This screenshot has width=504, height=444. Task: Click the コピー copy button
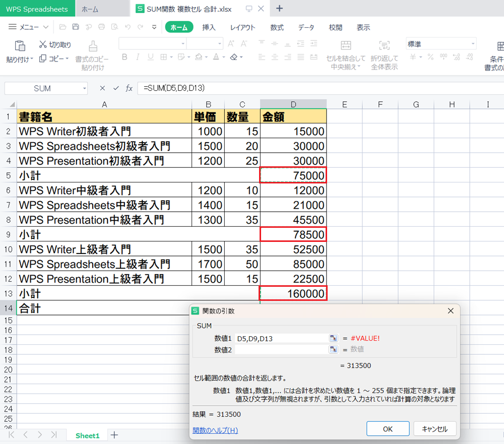51,58
